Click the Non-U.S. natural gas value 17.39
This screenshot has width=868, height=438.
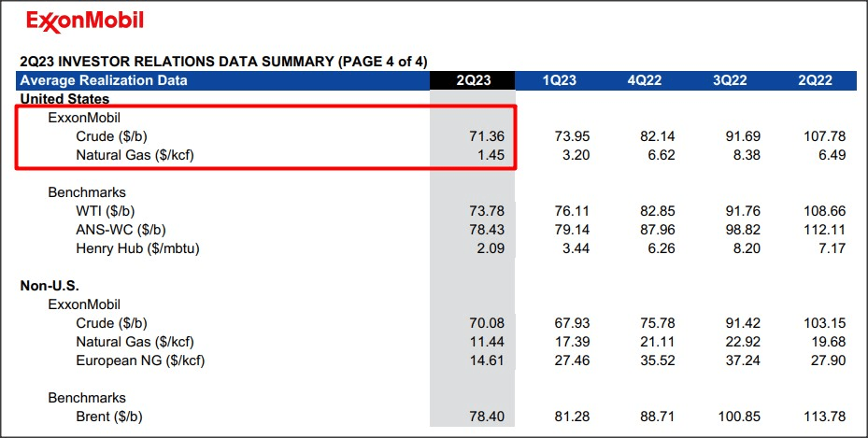coord(573,342)
